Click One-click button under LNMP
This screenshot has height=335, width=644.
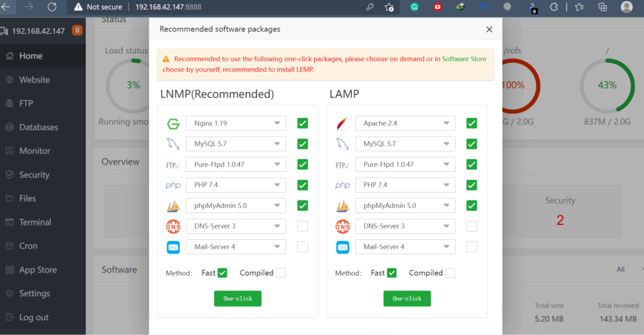tap(238, 298)
